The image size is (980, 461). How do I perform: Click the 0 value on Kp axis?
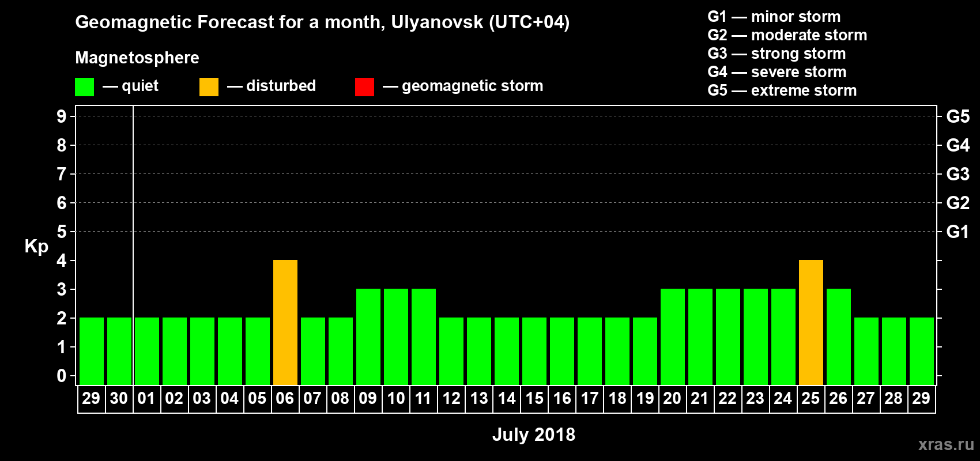(x=62, y=376)
